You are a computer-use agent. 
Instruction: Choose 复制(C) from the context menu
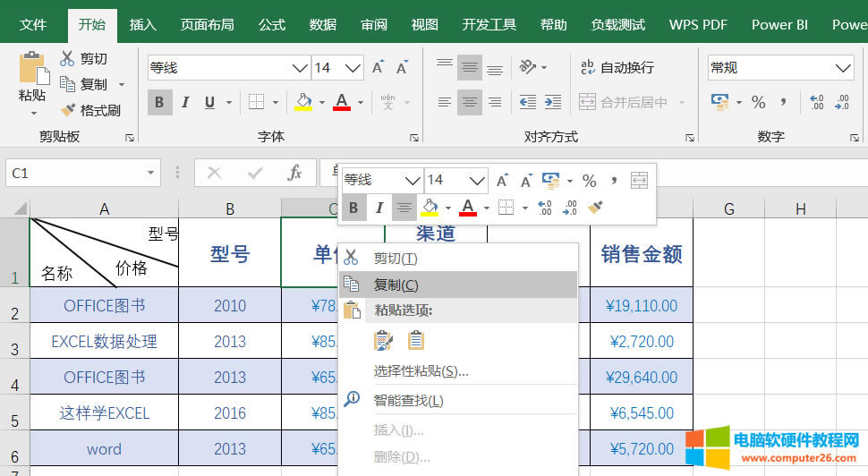(x=396, y=285)
